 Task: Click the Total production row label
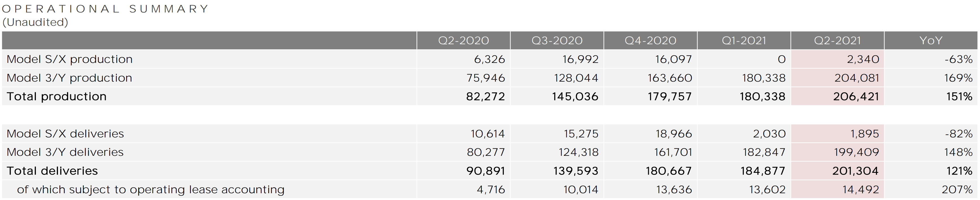pos(56,97)
